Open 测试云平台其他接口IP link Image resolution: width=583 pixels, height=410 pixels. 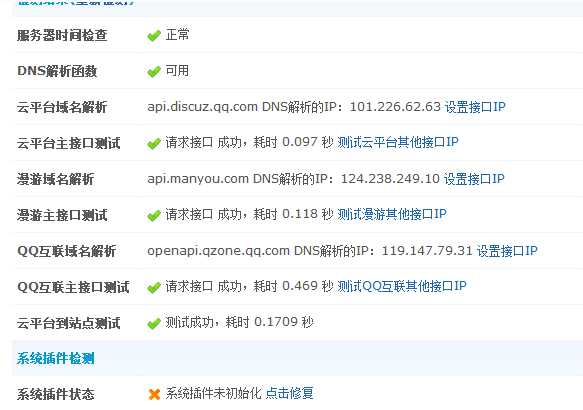click(x=398, y=142)
